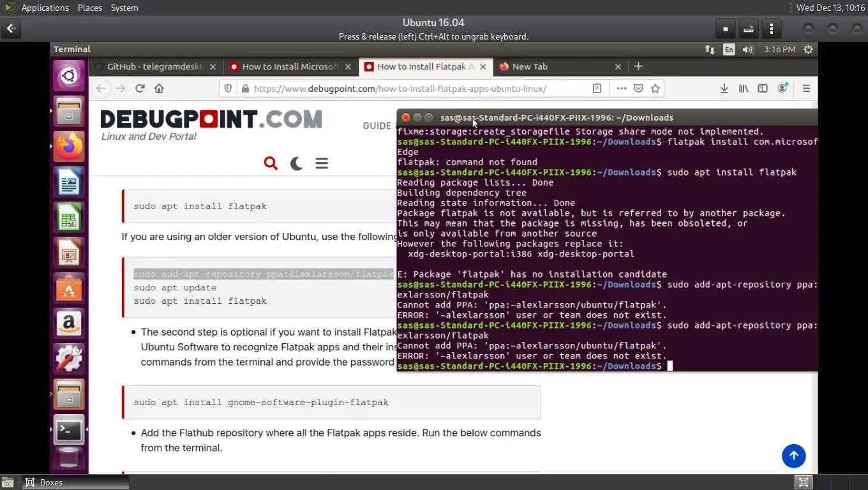
Task: Click the Ubuntu dash home launcher icon
Action: point(69,77)
